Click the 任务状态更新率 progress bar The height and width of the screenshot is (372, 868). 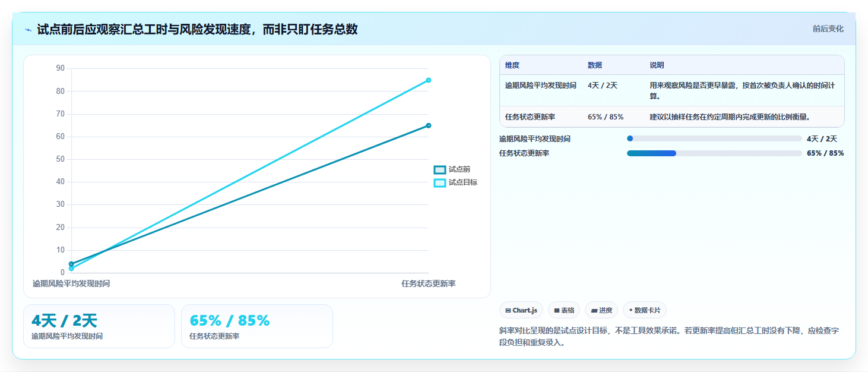click(714, 153)
